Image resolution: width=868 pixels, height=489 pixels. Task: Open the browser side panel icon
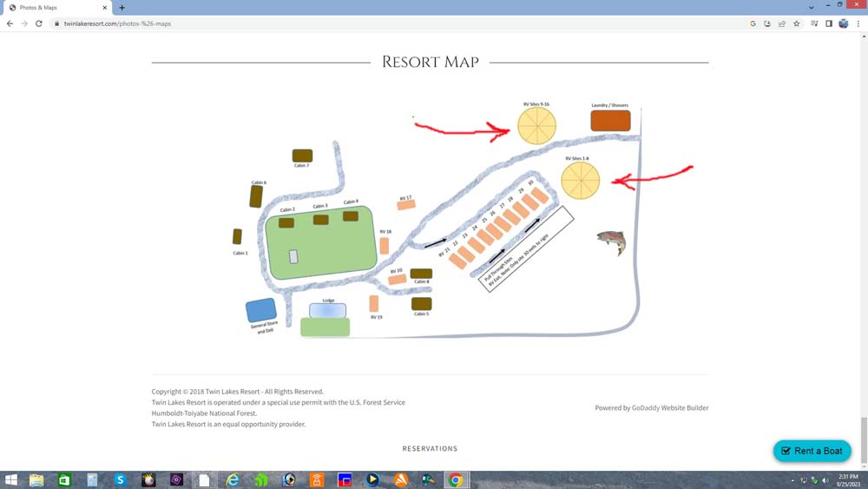(829, 23)
